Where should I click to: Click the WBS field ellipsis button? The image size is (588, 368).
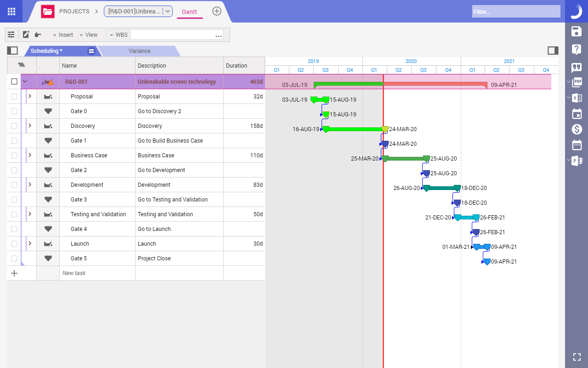click(218, 35)
